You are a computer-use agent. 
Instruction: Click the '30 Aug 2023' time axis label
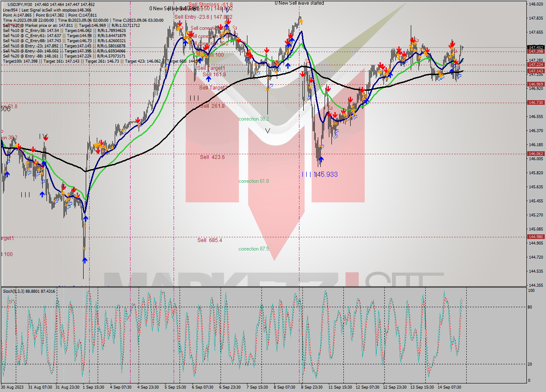coord(13,387)
